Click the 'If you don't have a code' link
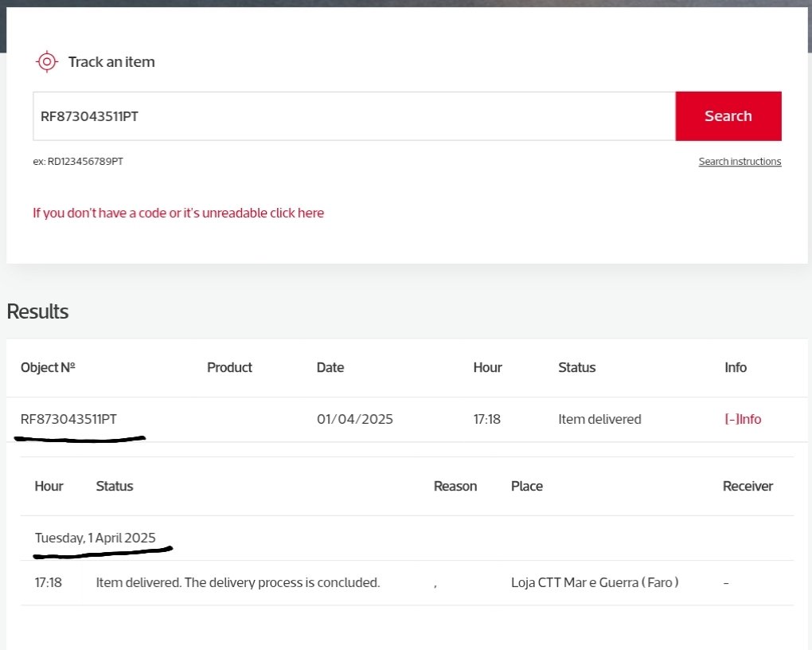Viewport: 812px width, 650px height. 178,213
